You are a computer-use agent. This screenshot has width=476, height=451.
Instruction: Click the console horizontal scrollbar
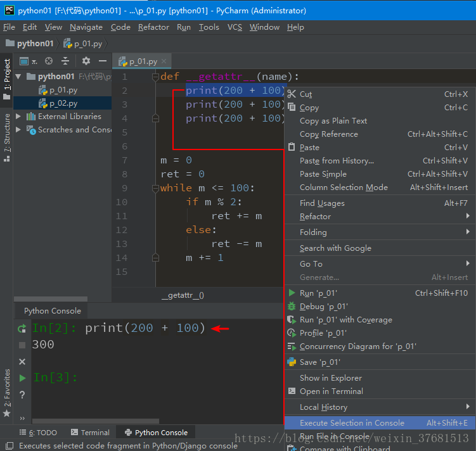(96, 421)
